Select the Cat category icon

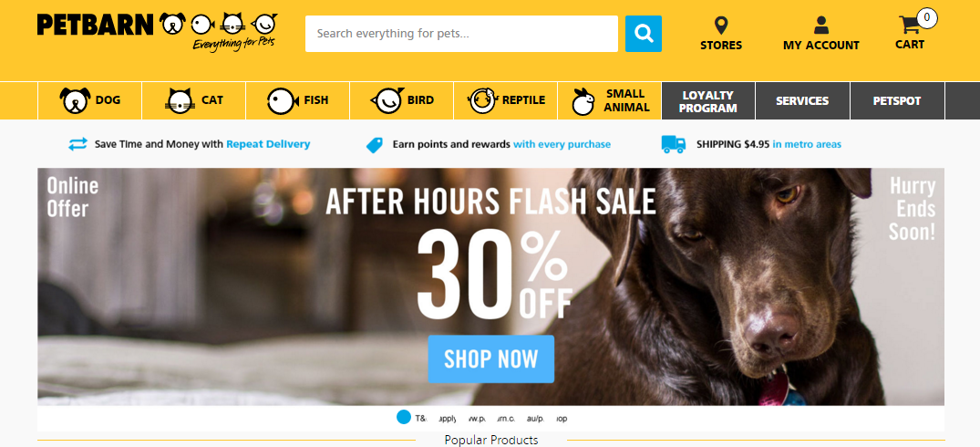point(180,100)
